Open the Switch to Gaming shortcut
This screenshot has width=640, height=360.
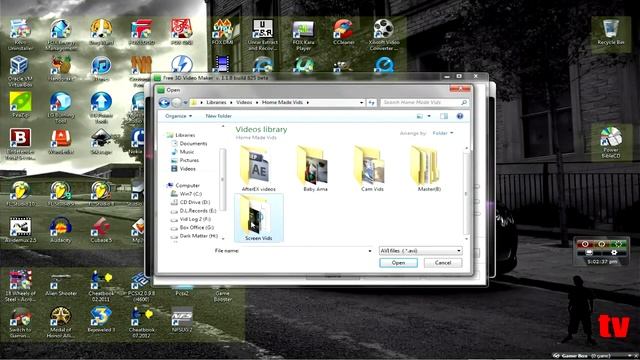pos(20,322)
